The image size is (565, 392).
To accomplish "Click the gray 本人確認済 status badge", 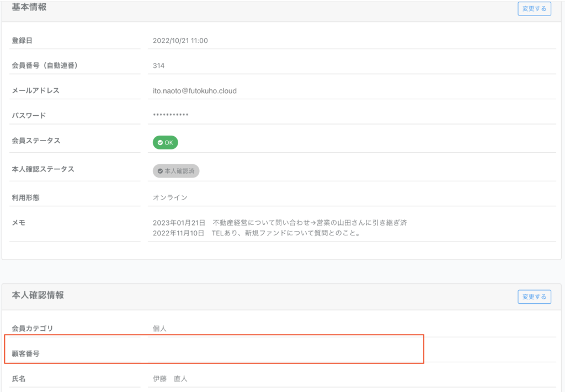I will click(x=175, y=171).
